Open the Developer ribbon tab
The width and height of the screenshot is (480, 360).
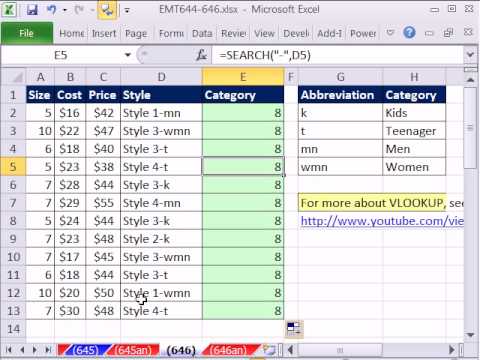(296, 33)
